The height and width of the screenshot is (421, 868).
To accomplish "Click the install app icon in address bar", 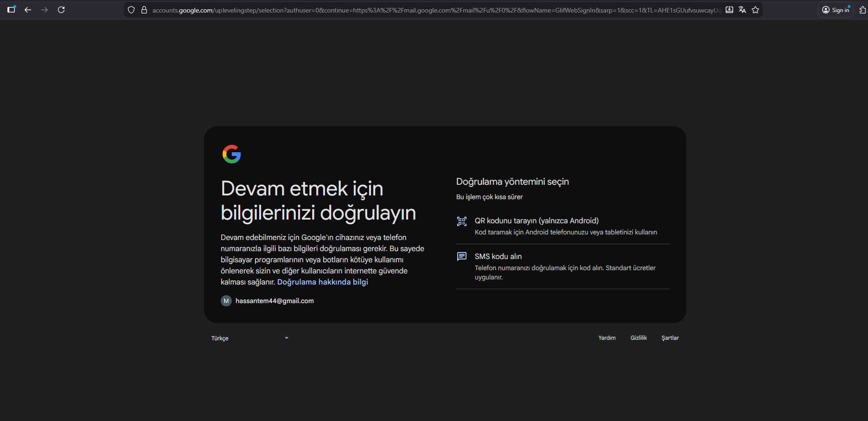I will [x=729, y=10].
